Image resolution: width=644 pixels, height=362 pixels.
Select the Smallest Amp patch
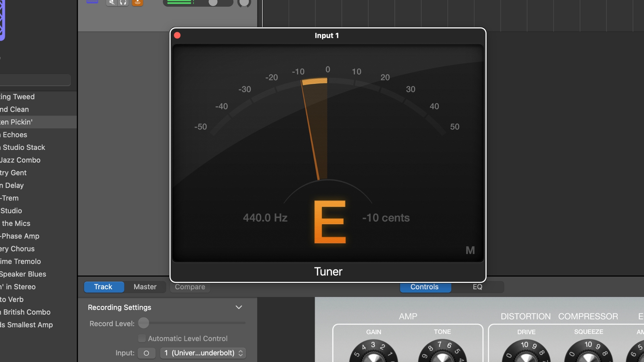(x=38, y=325)
